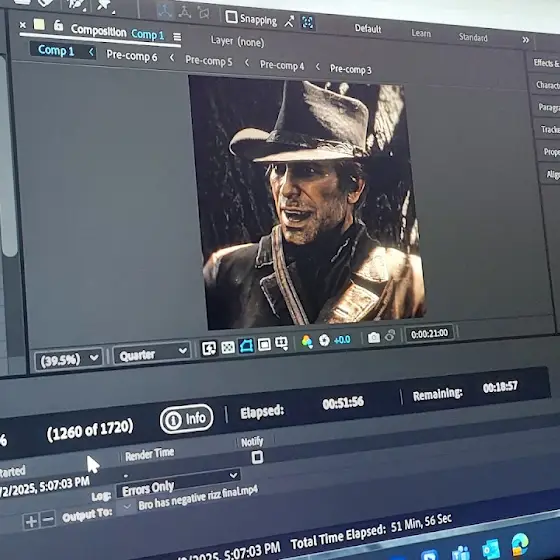
Task: Click frame count (1260 of 1720)
Action: pyautogui.click(x=90, y=430)
